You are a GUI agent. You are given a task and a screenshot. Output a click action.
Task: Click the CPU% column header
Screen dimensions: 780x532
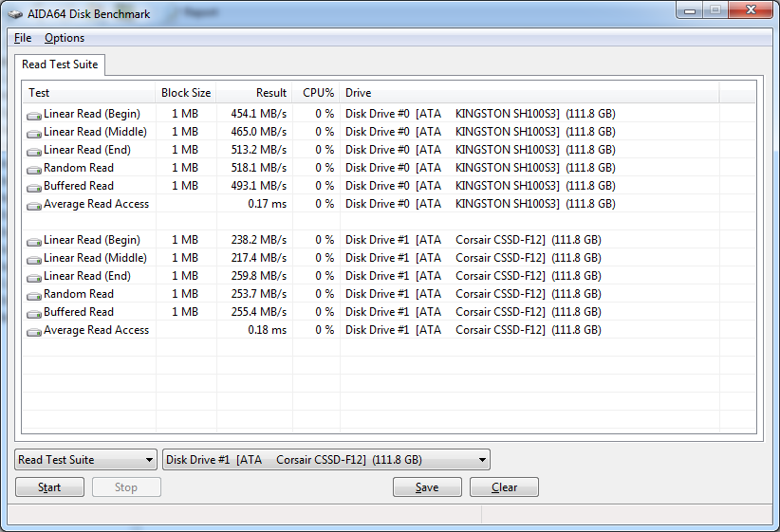point(316,93)
